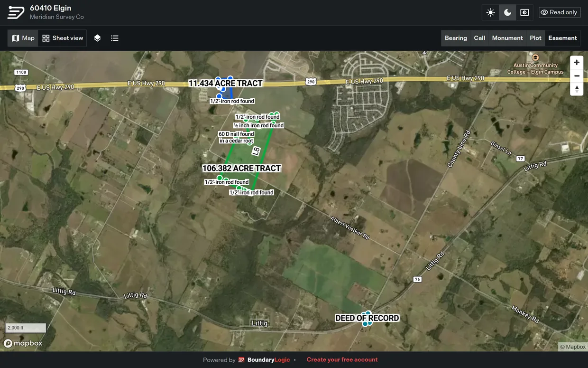This screenshot has height=368, width=588.
Task: Click the Read only badge
Action: [560, 12]
